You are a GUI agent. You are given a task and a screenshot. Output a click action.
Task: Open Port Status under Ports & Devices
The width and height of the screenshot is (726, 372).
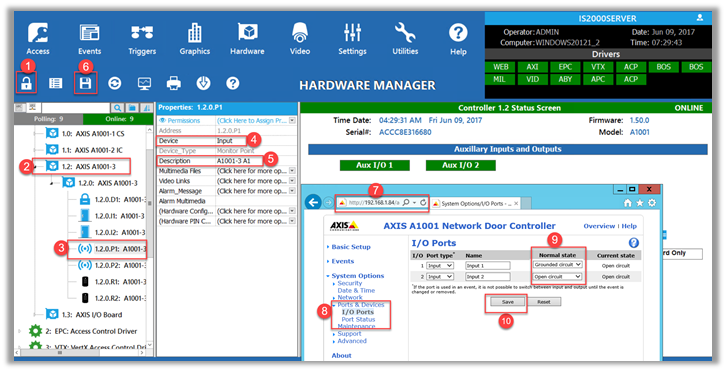coord(358,319)
